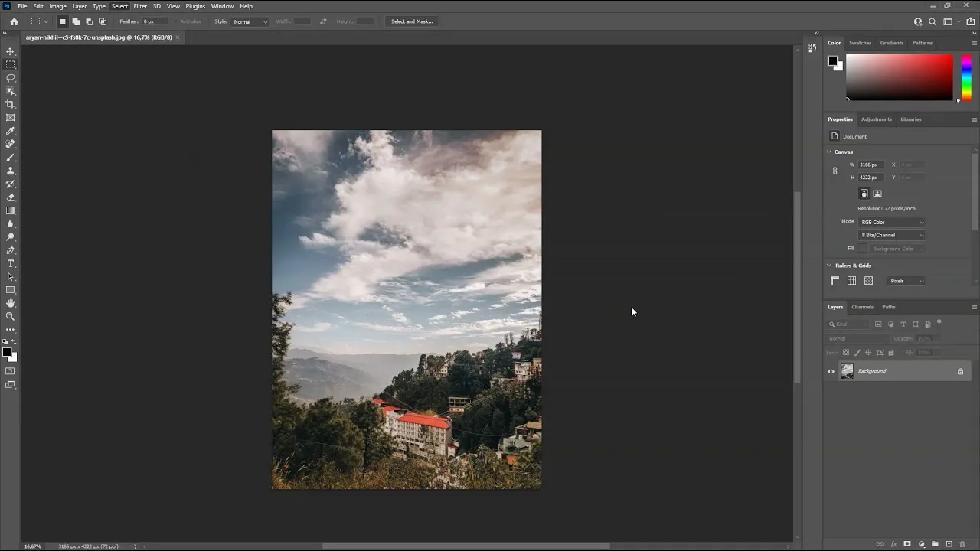
Task: Click the Select and Mask button
Action: tap(412, 21)
